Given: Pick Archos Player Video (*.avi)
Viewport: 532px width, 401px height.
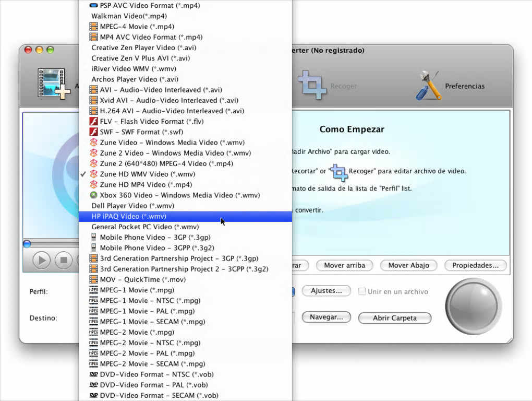Looking at the screenshot, I should [185, 79].
